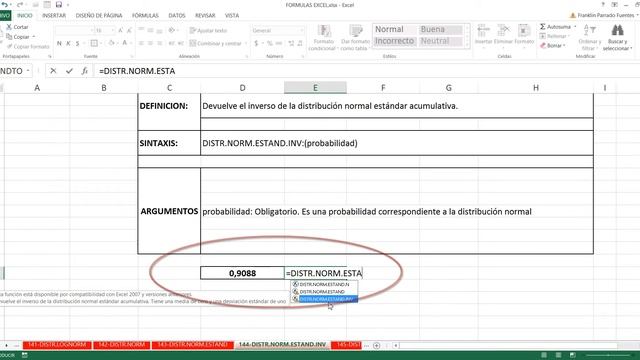Switch to the FÓRMULAS ribbon tab

(x=145, y=16)
